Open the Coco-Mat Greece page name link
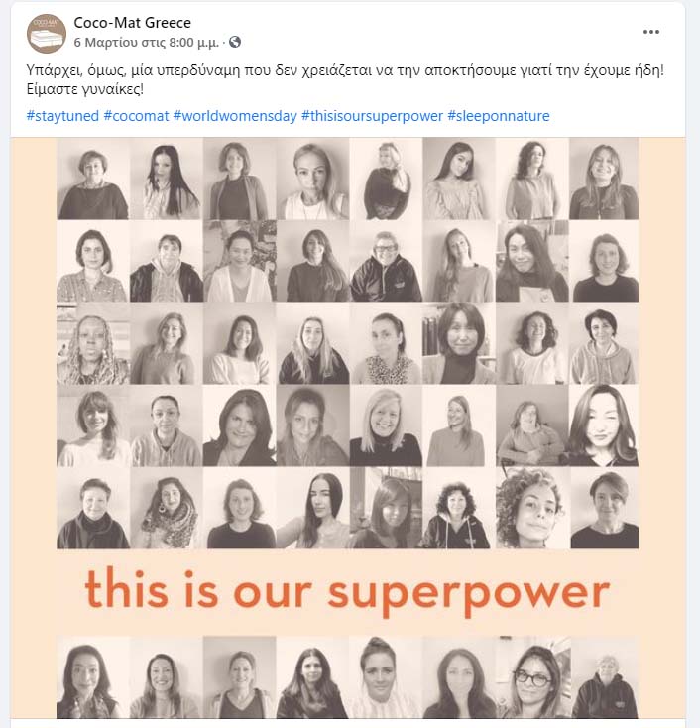The height and width of the screenshot is (728, 700). tap(133, 22)
